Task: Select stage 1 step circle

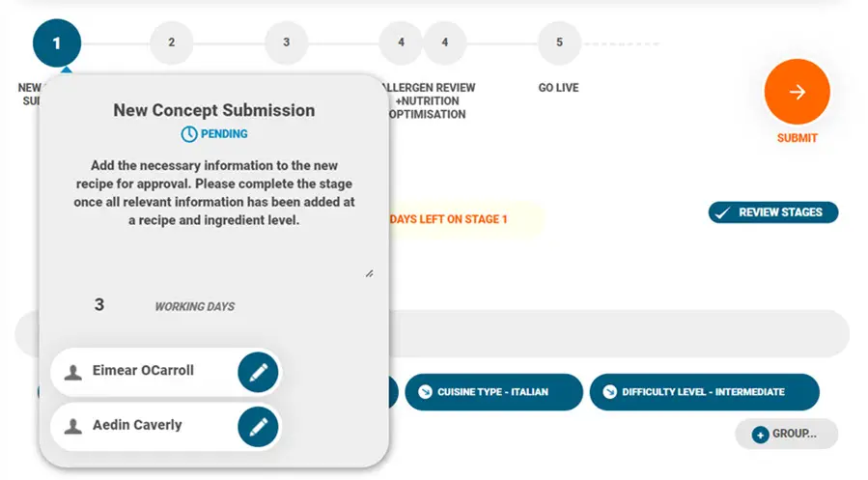Action: [56, 43]
